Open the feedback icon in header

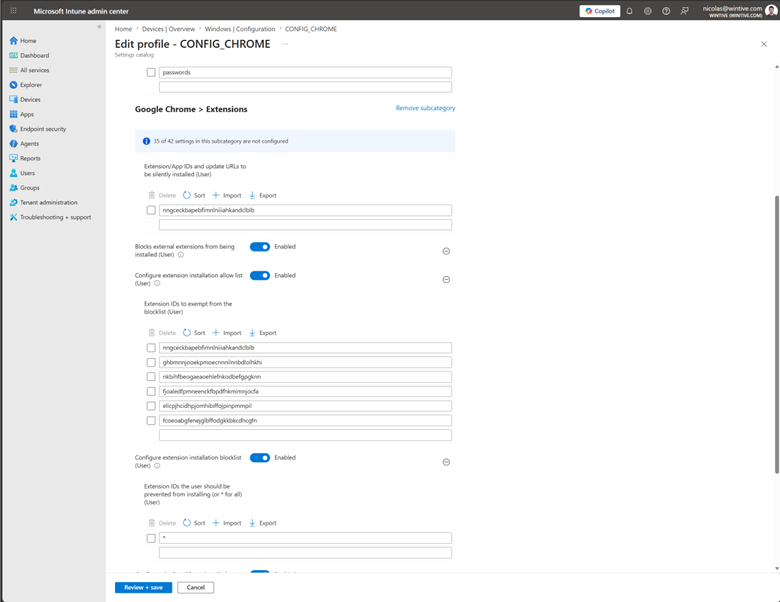point(684,11)
